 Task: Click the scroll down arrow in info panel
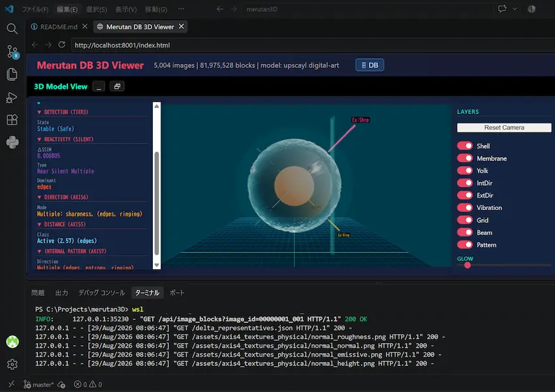(157, 265)
